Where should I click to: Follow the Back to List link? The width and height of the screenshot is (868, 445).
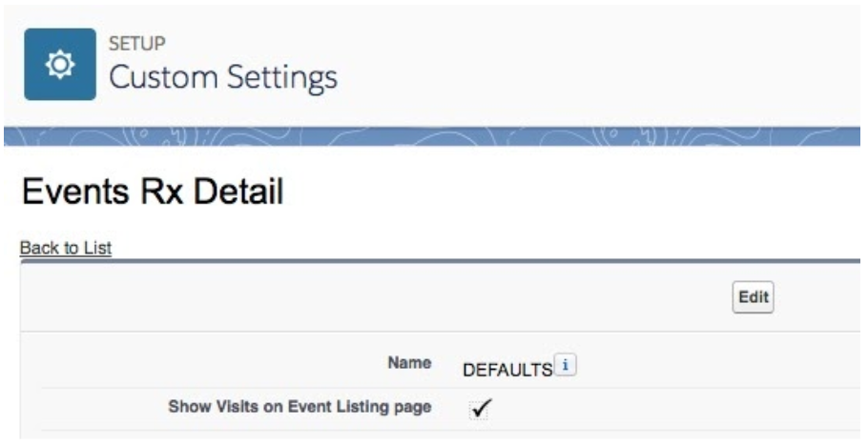(x=66, y=248)
